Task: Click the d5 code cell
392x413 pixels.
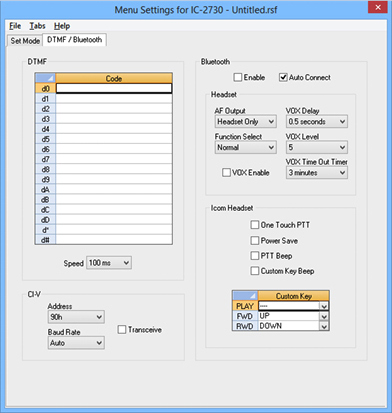Action: (114, 139)
